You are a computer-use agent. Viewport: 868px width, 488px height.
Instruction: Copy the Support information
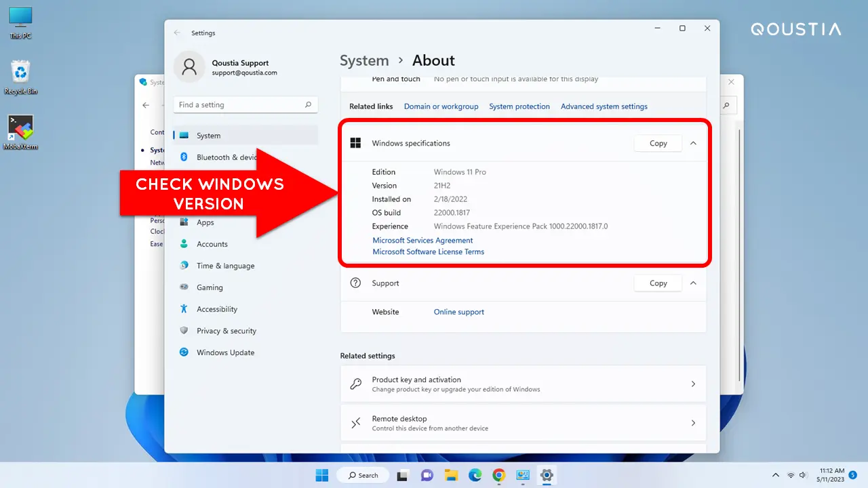click(658, 283)
